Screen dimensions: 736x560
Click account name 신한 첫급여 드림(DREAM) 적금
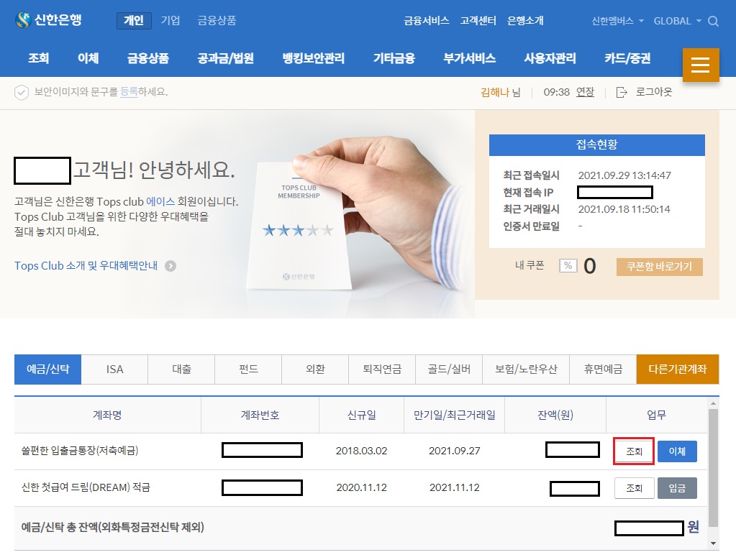click(86, 487)
